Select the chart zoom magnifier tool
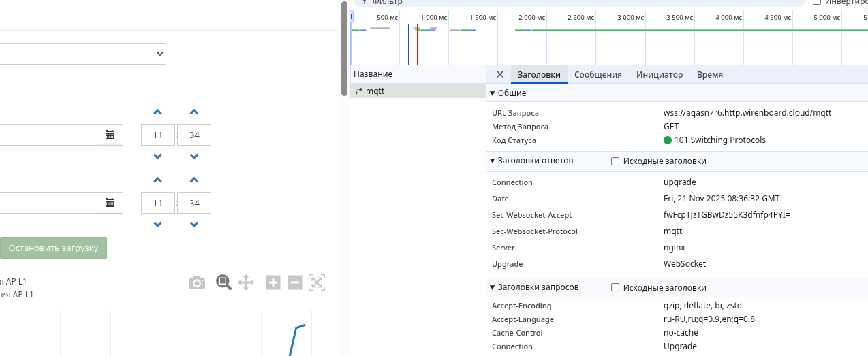 coord(224,282)
